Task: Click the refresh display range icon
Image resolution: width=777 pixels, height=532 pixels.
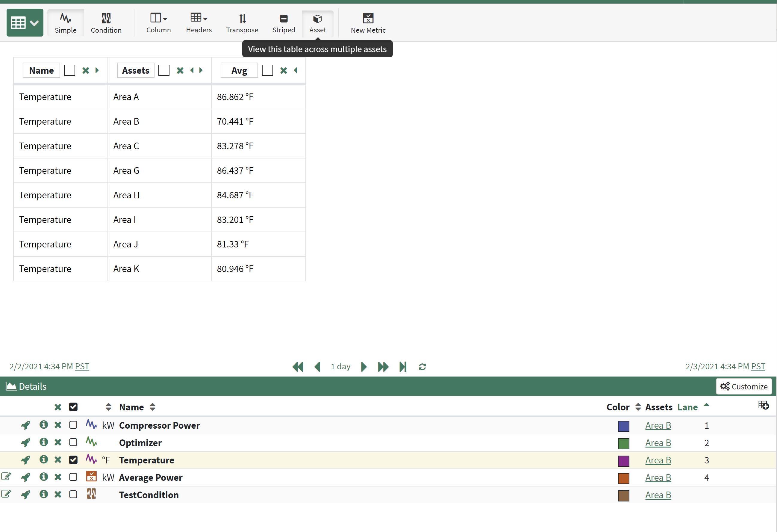Action: 422,367
